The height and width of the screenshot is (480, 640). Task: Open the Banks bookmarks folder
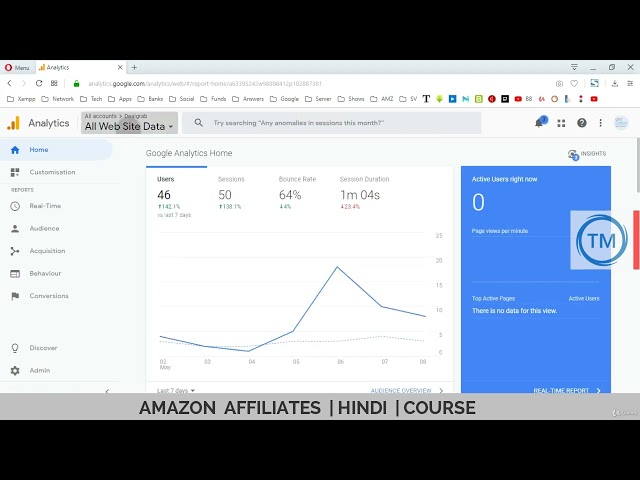coord(150,99)
